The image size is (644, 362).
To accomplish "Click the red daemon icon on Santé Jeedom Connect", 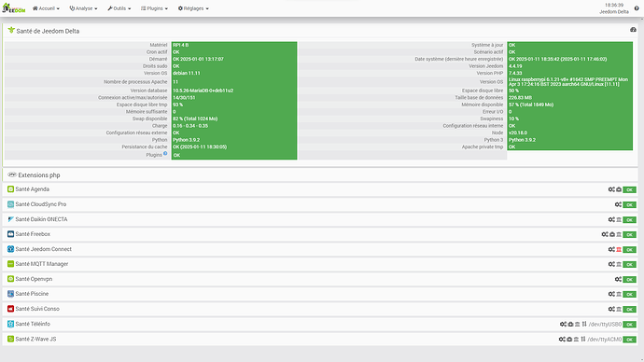I will tap(619, 249).
